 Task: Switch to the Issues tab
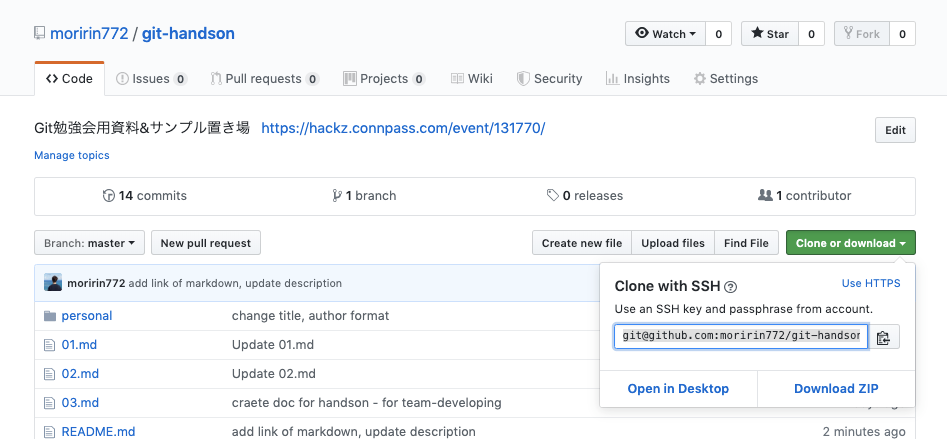151,79
